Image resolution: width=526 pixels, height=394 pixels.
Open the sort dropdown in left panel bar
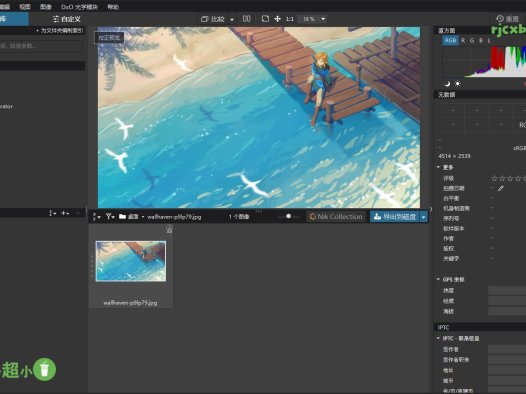pyautogui.click(x=53, y=213)
